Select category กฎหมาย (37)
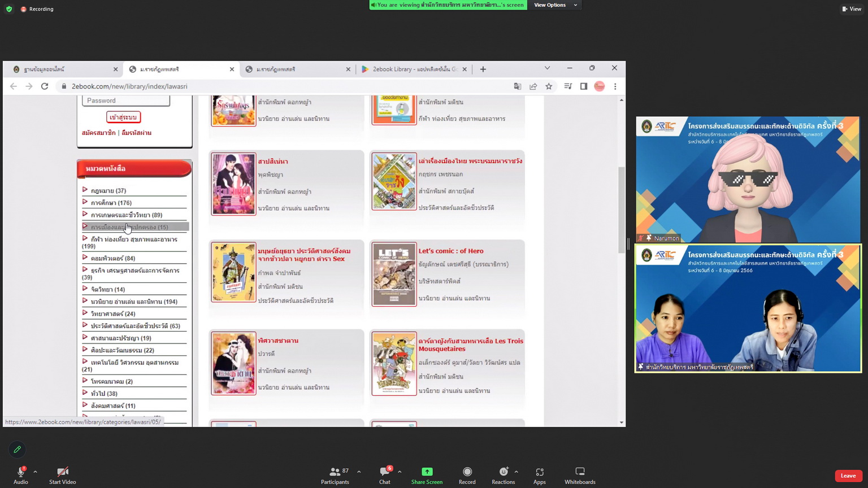Image resolution: width=868 pixels, height=488 pixels. [x=108, y=191]
